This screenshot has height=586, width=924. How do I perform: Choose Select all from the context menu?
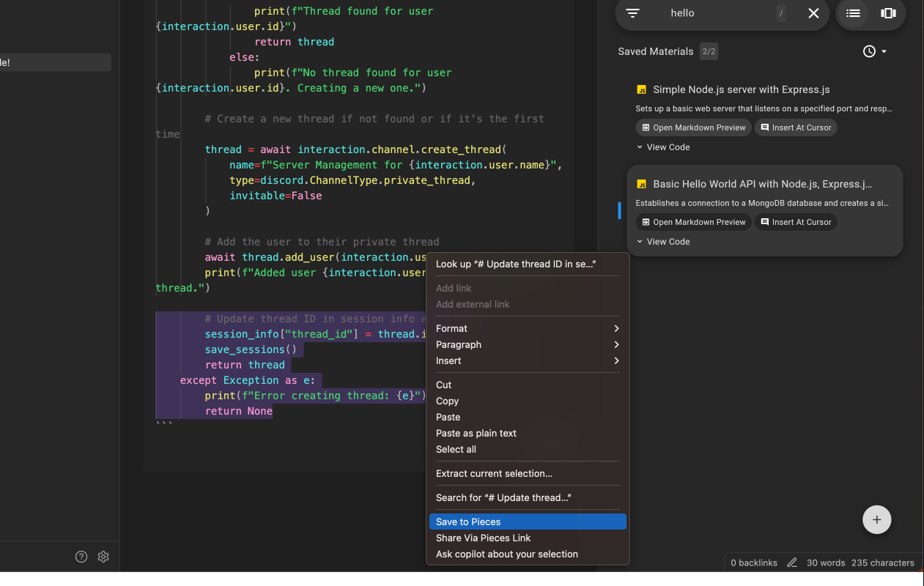[528, 449]
